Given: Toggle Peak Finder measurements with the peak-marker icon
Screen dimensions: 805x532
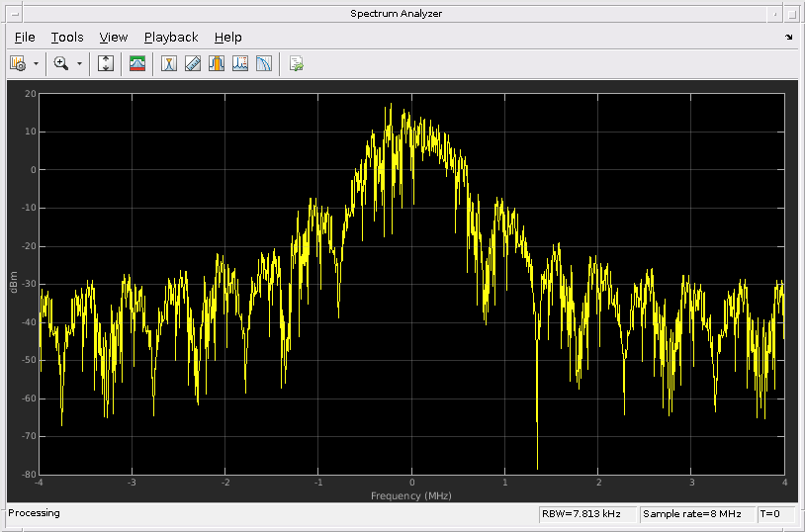Looking at the screenshot, I should coord(169,63).
